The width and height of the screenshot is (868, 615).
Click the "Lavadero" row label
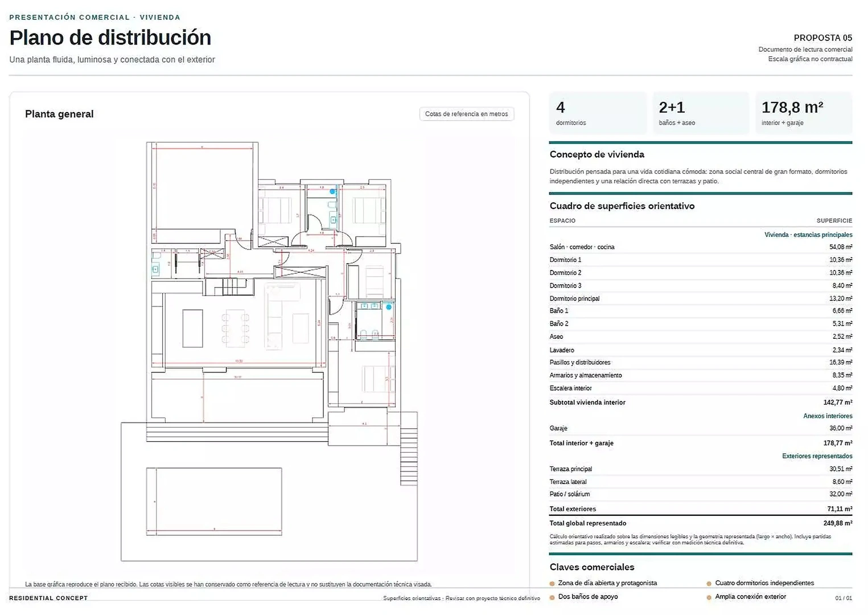click(x=562, y=350)
